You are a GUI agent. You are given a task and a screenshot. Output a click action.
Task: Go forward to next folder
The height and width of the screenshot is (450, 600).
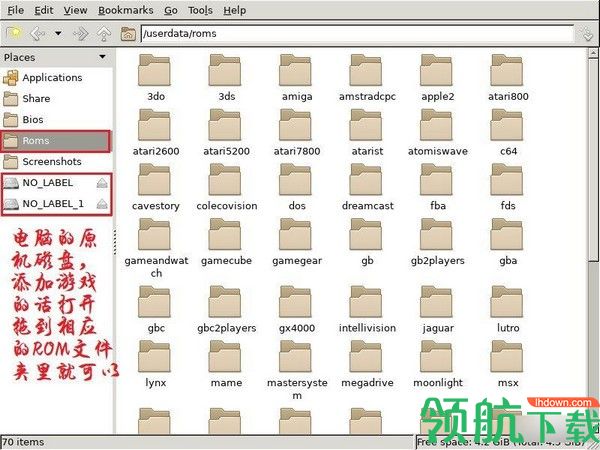[81, 34]
